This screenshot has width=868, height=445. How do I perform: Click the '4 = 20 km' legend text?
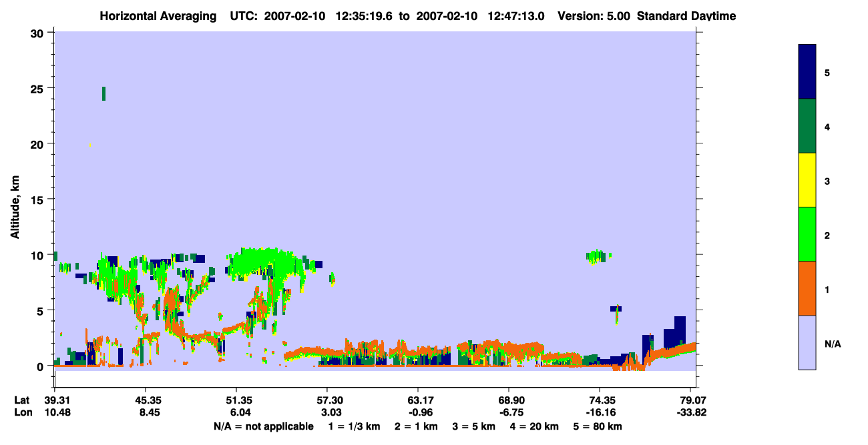click(x=534, y=426)
